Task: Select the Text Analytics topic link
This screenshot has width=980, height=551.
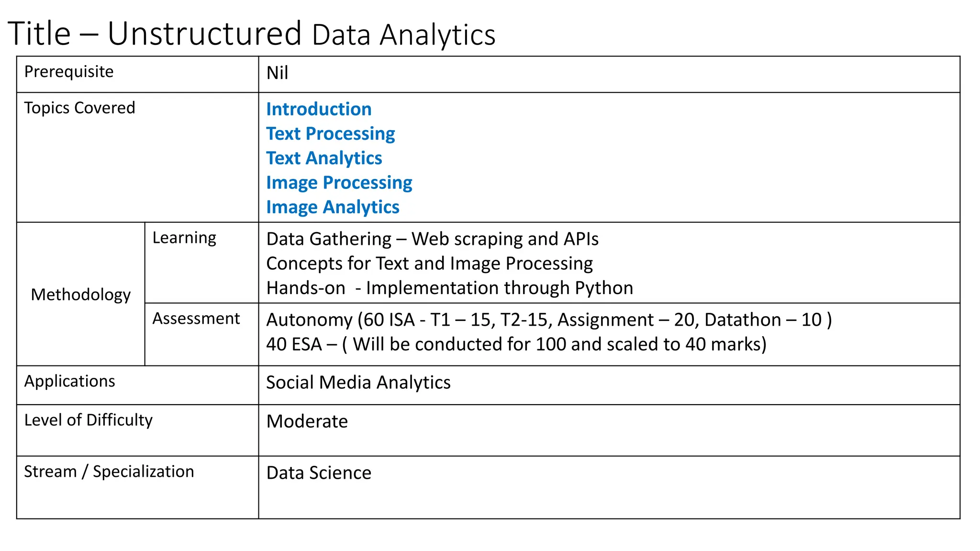Action: pyautogui.click(x=324, y=158)
